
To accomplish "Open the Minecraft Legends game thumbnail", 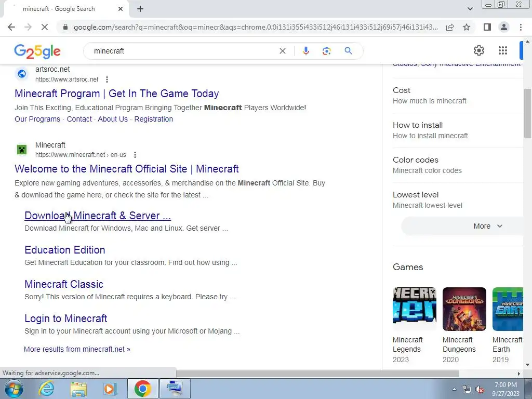I will click(x=414, y=309).
